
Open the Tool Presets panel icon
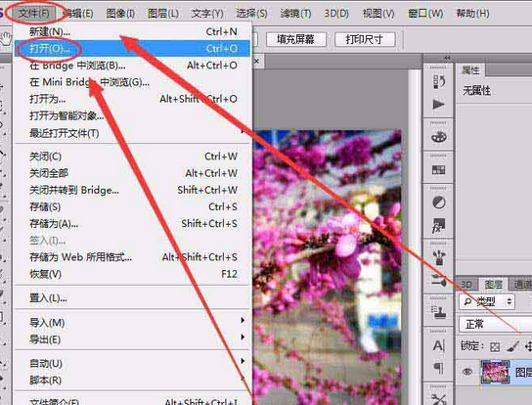pos(439,398)
